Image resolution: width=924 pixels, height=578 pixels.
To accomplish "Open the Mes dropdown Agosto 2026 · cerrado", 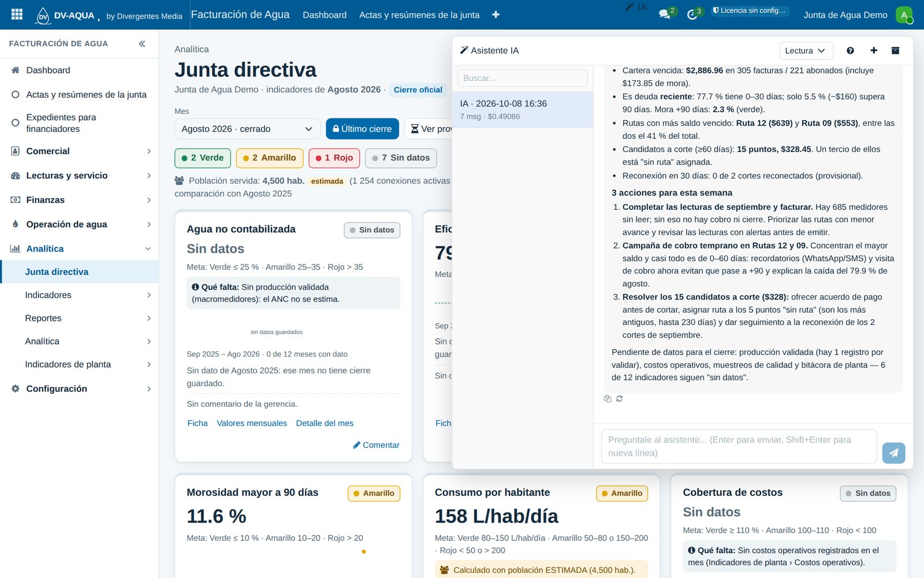I will [247, 129].
